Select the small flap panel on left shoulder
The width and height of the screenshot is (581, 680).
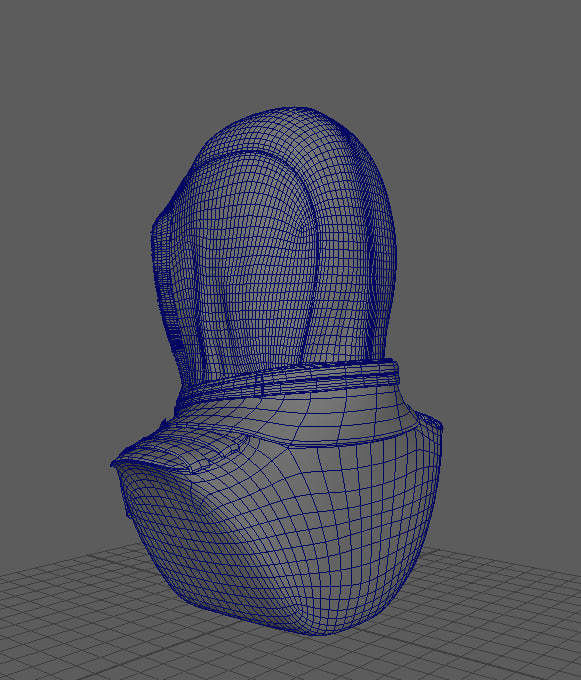(180, 451)
